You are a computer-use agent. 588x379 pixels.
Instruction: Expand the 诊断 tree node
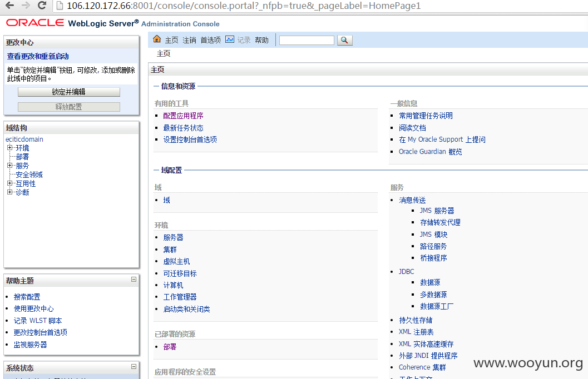click(10, 192)
